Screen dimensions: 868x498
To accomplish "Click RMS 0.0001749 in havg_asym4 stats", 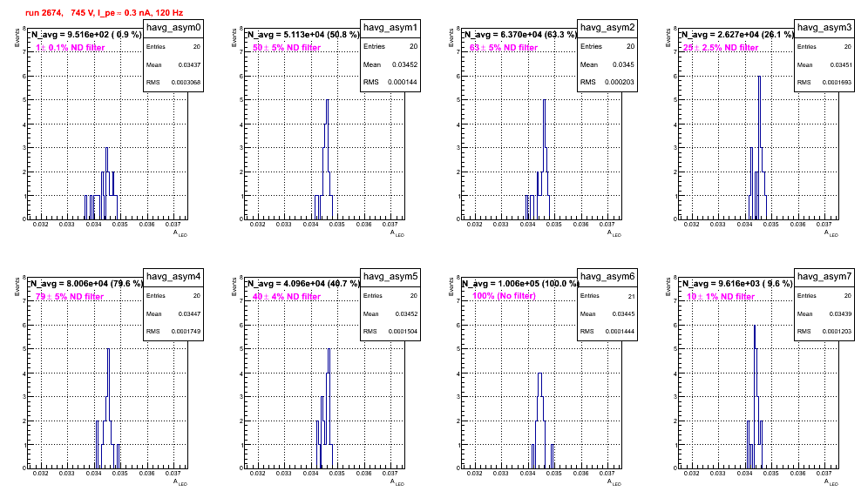I will click(x=173, y=332).
